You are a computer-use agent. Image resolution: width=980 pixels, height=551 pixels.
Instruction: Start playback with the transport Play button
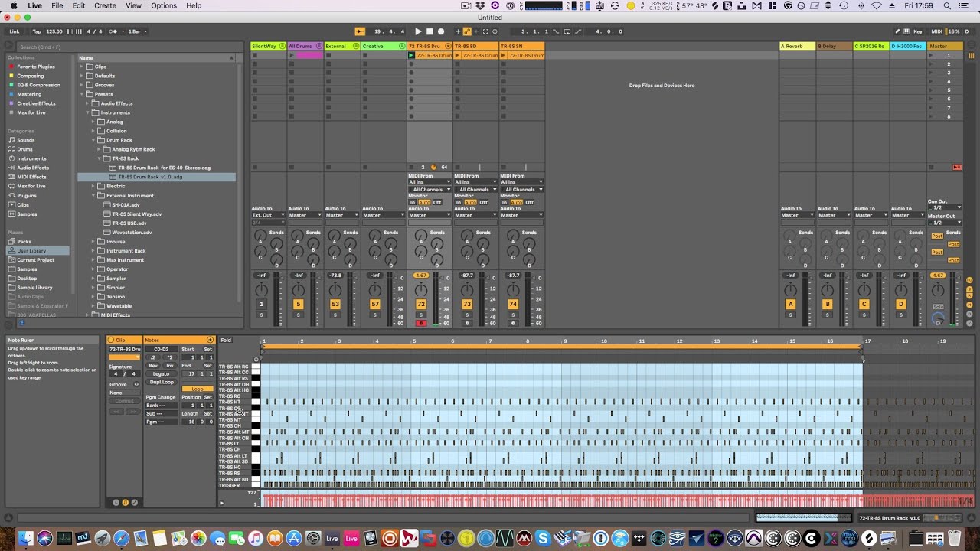418,31
